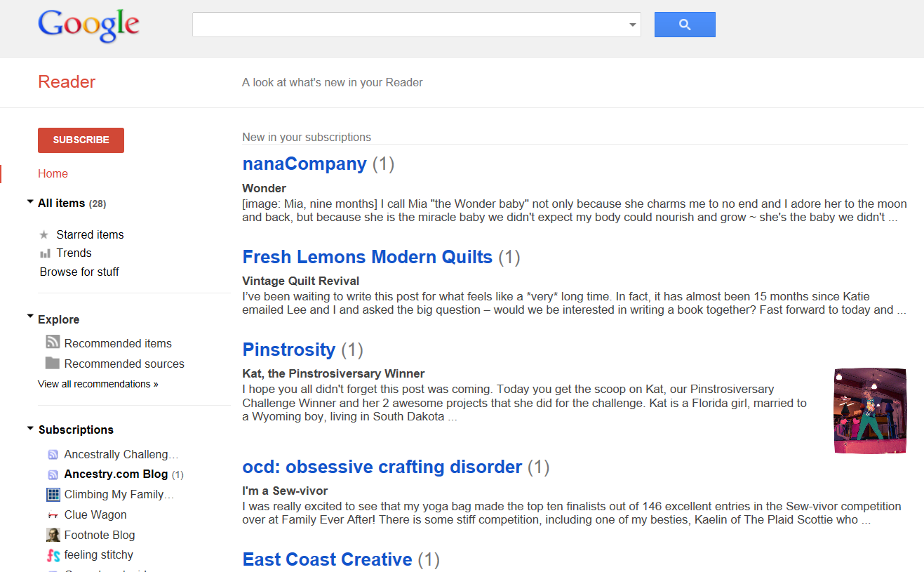Open the search box dropdown arrow
Image resolution: width=924 pixels, height=572 pixels.
click(x=634, y=25)
